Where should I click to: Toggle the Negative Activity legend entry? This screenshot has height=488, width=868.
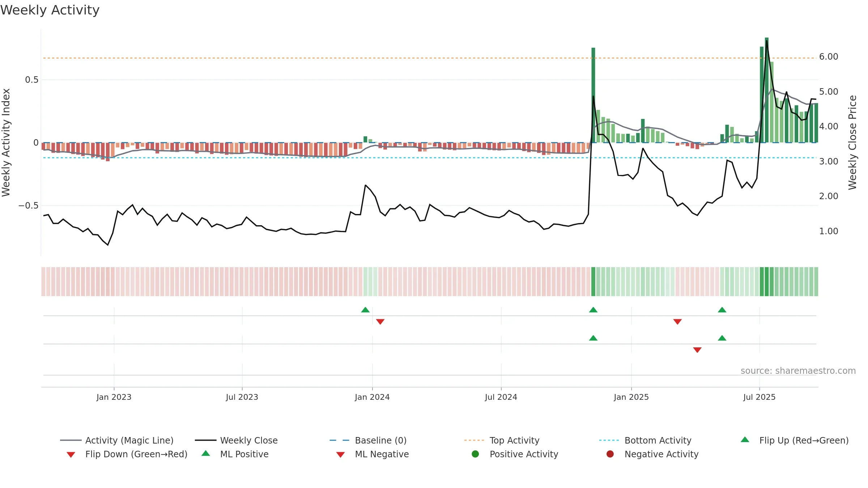point(652,454)
